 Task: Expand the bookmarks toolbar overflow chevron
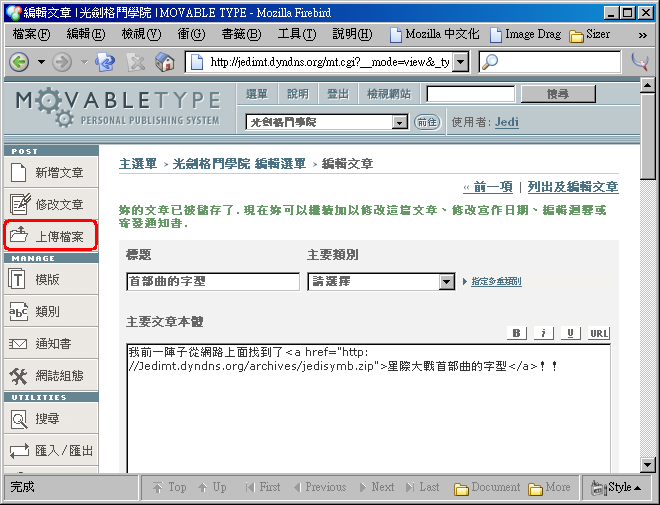click(642, 35)
